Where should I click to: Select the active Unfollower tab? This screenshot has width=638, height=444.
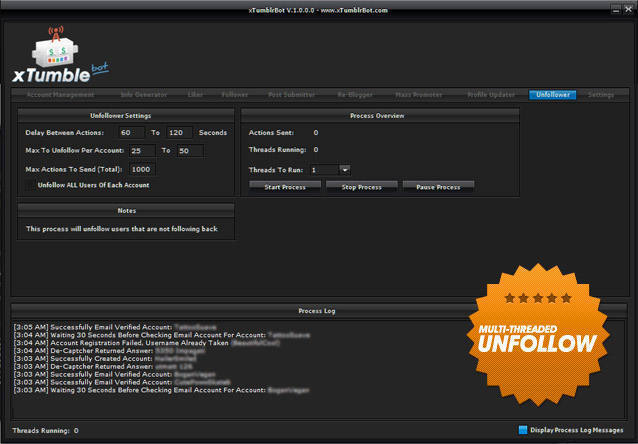pos(553,95)
